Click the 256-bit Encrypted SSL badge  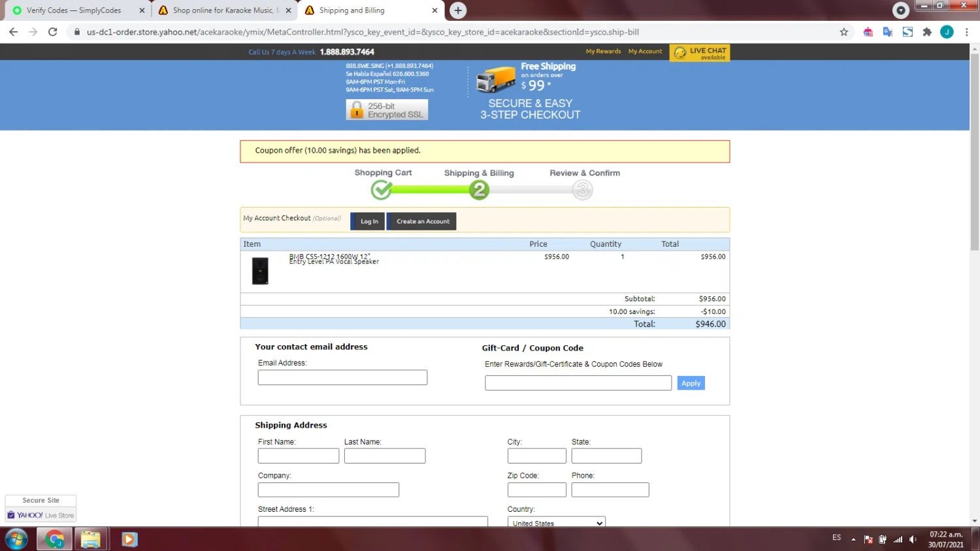[387, 110]
